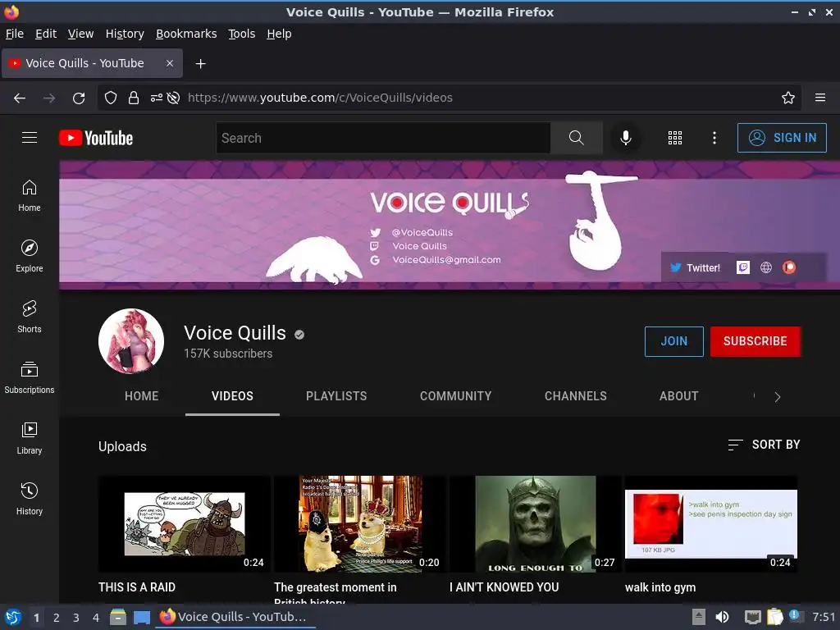The width and height of the screenshot is (840, 630).
Task: Bookmark this page with the star icon
Action: pyautogui.click(x=788, y=98)
